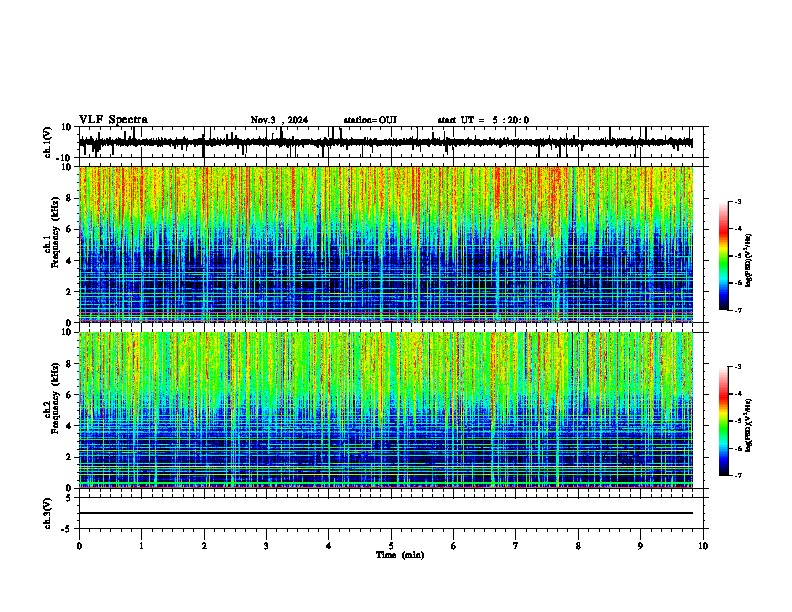Click the ch.3(V) axis label
This screenshot has width=792, height=612.
coord(48,513)
